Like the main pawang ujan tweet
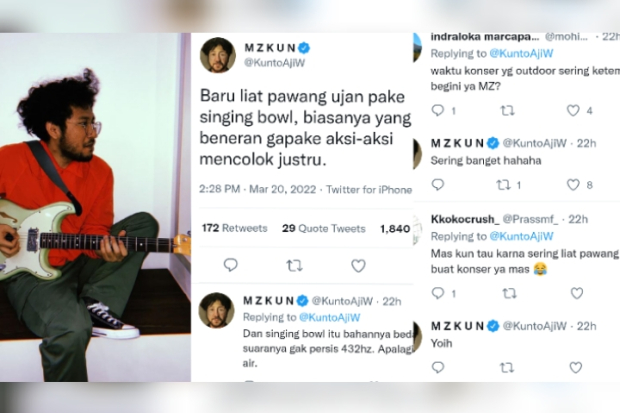This screenshot has height=413, width=620. (x=358, y=265)
